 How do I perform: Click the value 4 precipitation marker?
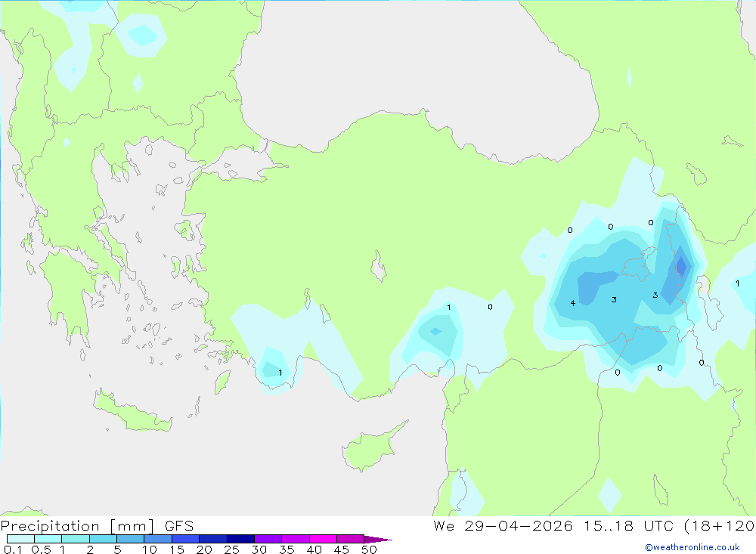click(573, 303)
